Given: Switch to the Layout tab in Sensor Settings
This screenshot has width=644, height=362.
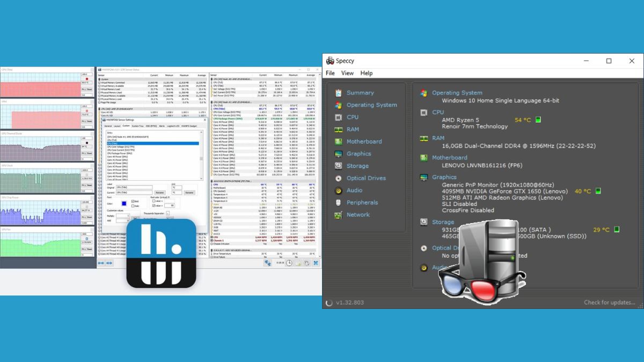Looking at the screenshot, I should pyautogui.click(x=117, y=126).
